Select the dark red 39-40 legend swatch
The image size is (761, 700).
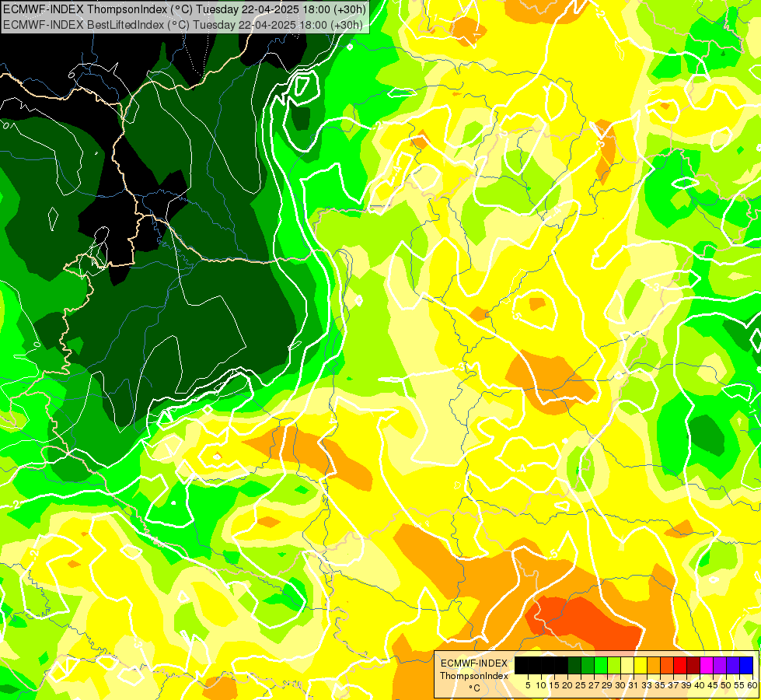coord(693,665)
